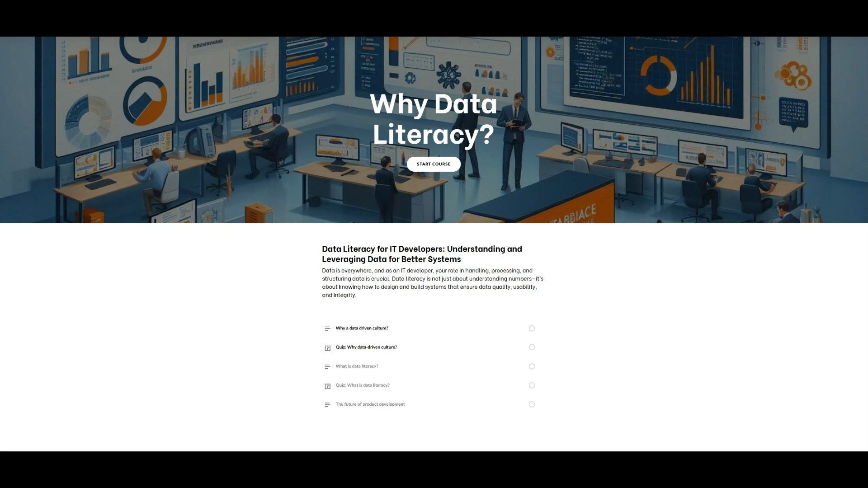The height and width of the screenshot is (488, 868).
Task: Open the 'Why a data driven culture?' lesson
Action: pos(362,328)
